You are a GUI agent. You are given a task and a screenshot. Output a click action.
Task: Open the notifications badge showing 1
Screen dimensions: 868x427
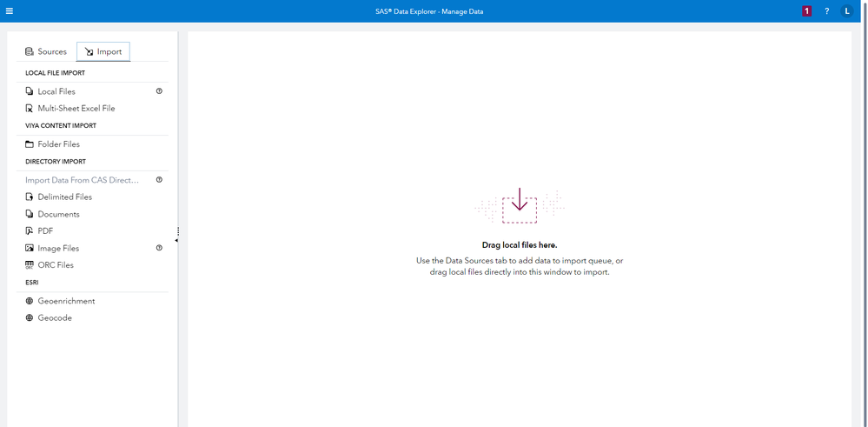pyautogui.click(x=806, y=11)
